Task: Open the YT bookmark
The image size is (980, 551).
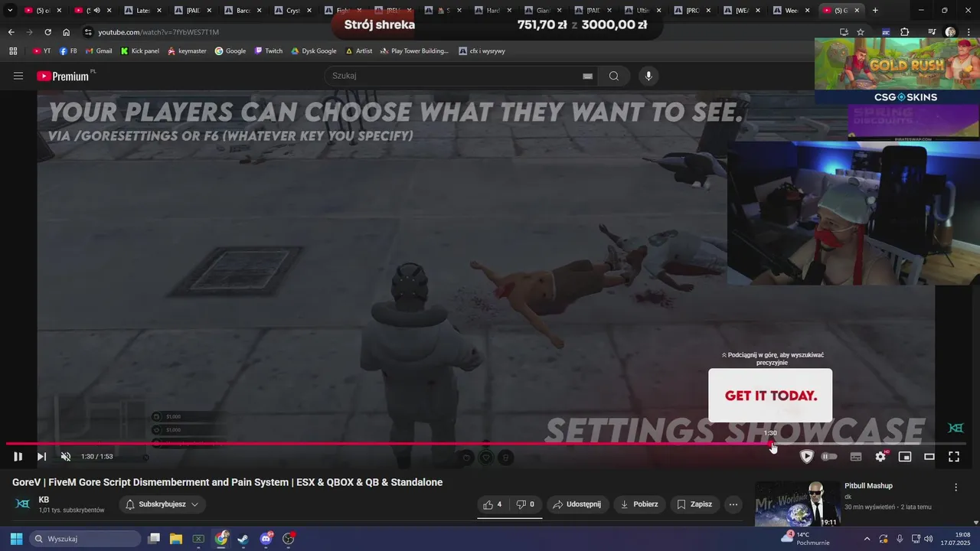Action: click(x=42, y=51)
